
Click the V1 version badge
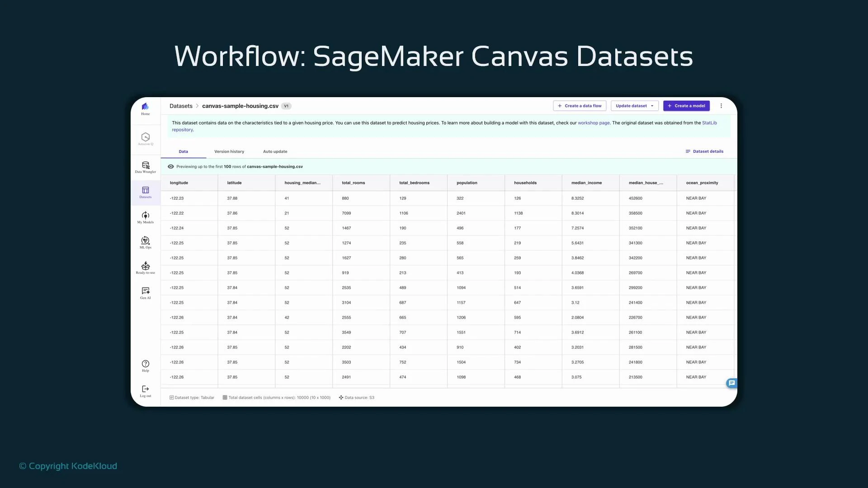[286, 106]
